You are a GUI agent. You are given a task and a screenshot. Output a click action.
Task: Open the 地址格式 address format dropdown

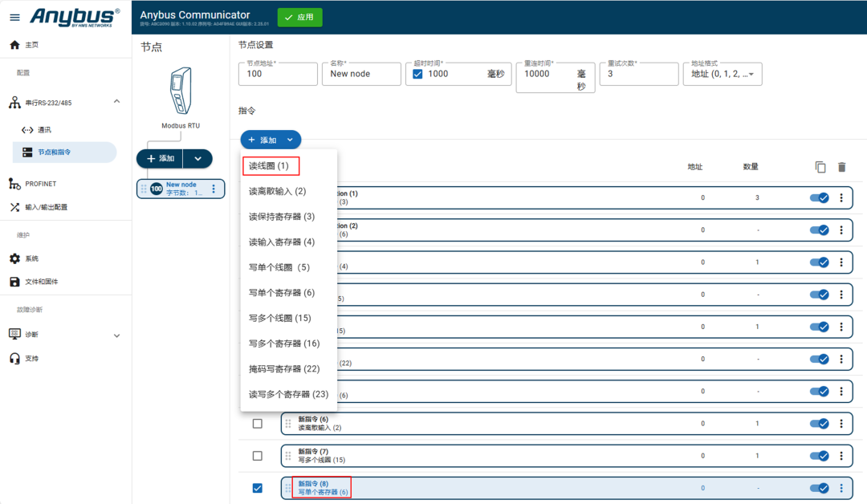pos(721,73)
